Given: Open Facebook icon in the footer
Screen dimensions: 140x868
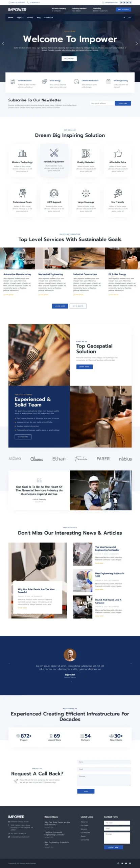Looking at the screenshot, I should point(118,863).
